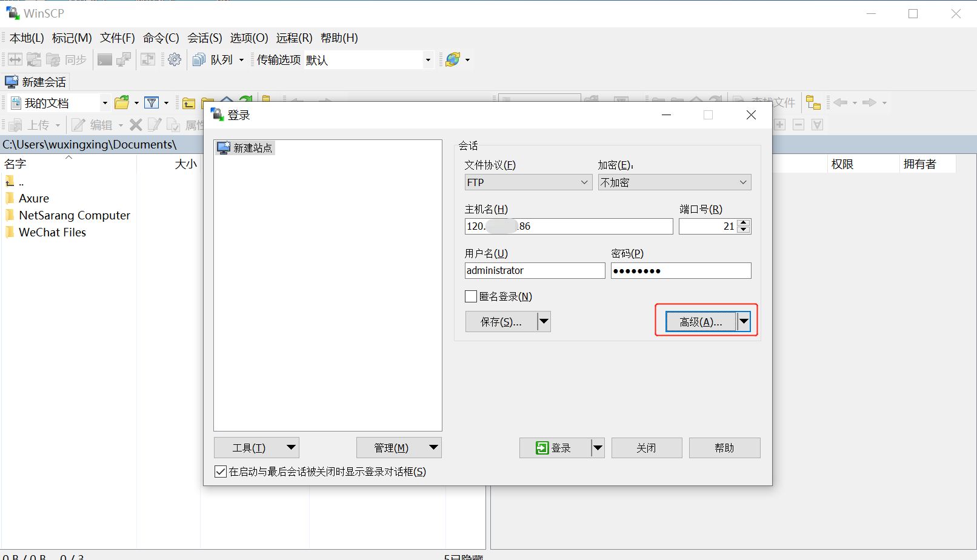Viewport: 977px width, 560px height.
Task: Open the 会话 menu
Action: click(x=204, y=38)
